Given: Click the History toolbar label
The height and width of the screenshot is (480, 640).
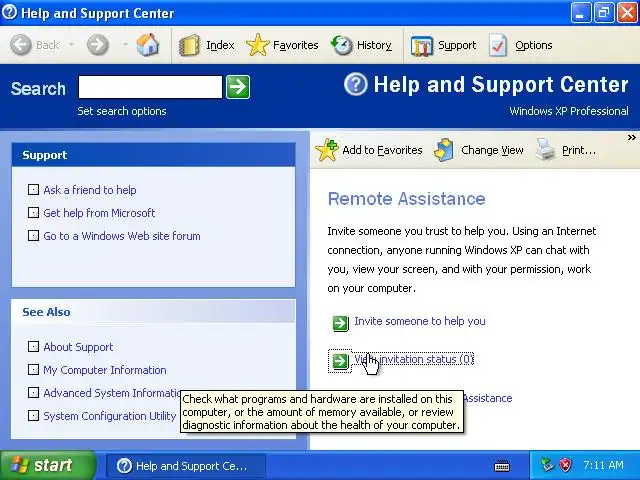Looking at the screenshot, I should click(374, 45).
